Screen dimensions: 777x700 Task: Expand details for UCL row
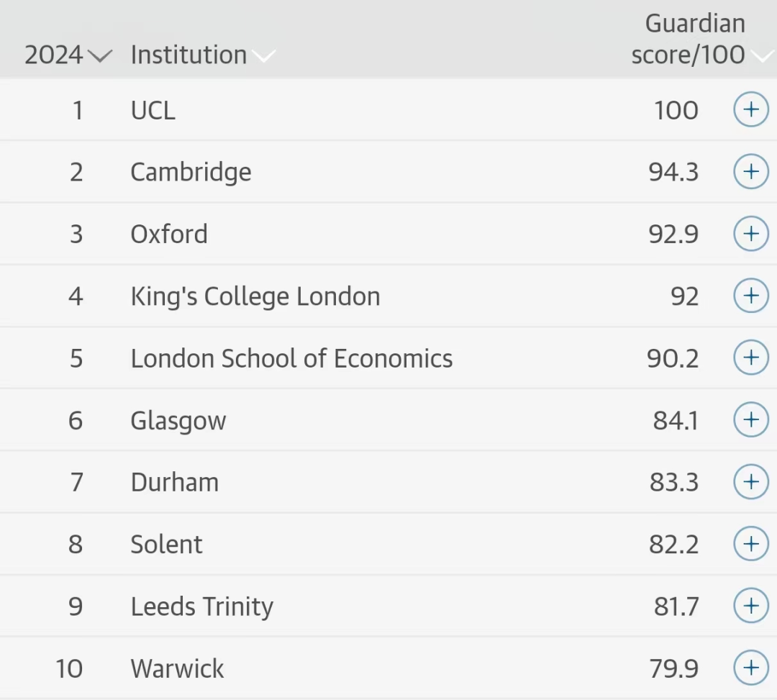751,109
